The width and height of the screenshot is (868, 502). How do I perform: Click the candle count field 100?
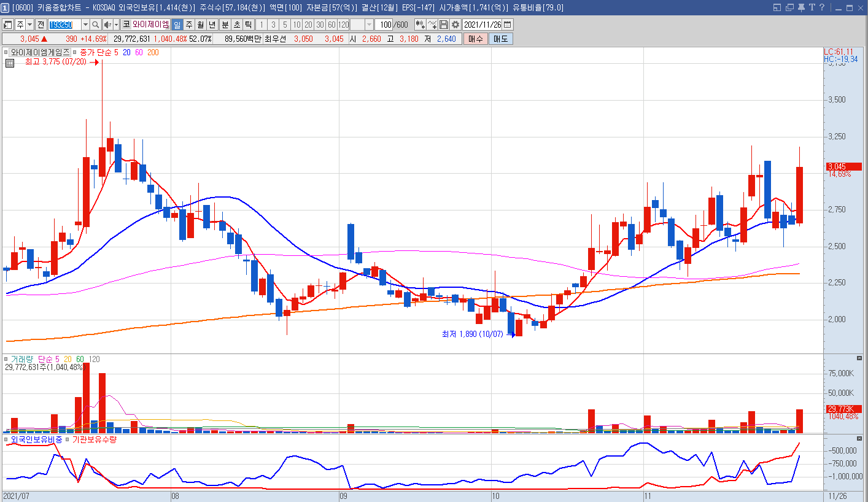pos(384,25)
